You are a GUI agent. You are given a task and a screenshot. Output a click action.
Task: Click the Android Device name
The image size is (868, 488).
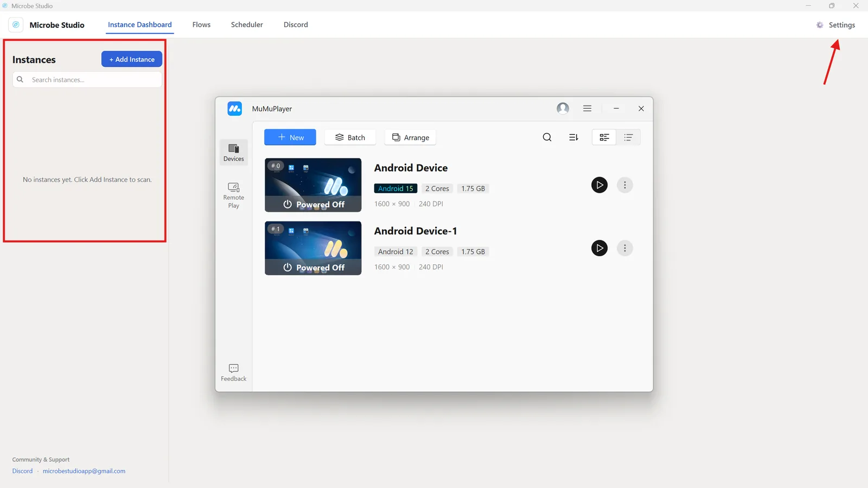411,168
